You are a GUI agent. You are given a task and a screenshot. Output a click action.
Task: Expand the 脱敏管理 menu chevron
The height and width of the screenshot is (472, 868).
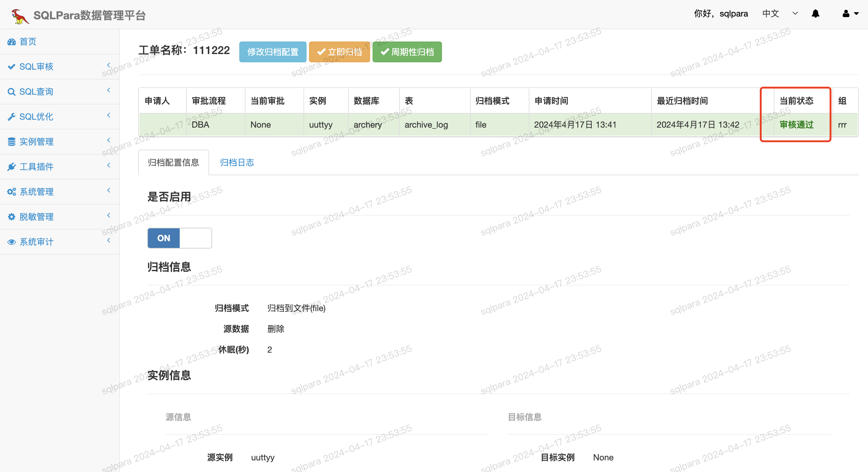tap(108, 215)
